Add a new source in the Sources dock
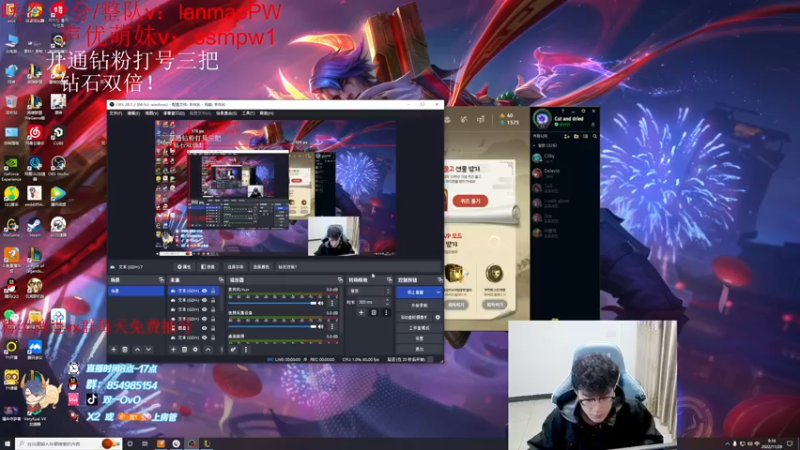 (x=173, y=349)
